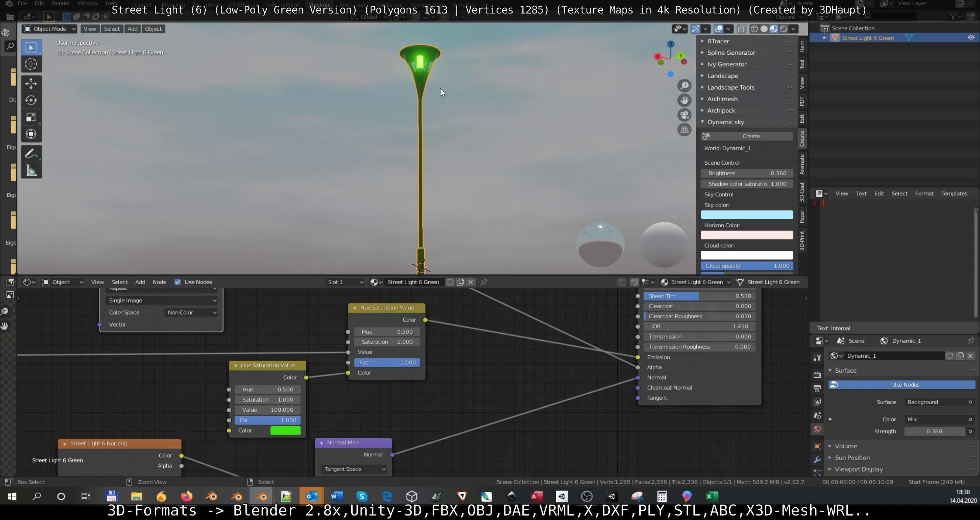Open World properties tab icon
Viewport: 980px width, 520px height.
817,429
